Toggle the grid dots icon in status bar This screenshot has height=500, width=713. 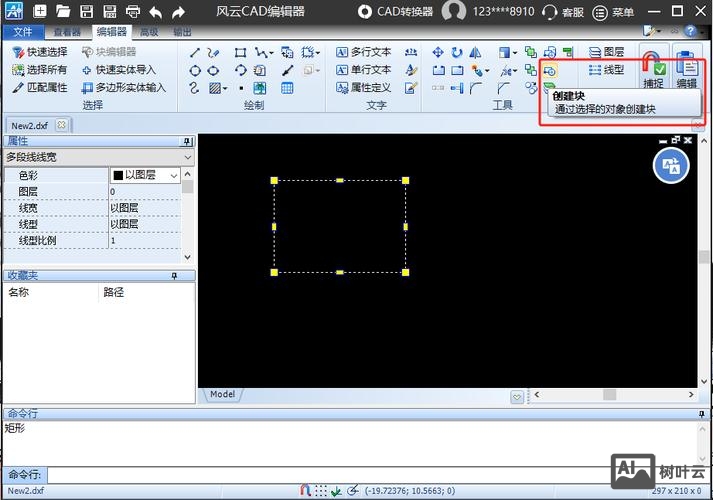[320, 491]
